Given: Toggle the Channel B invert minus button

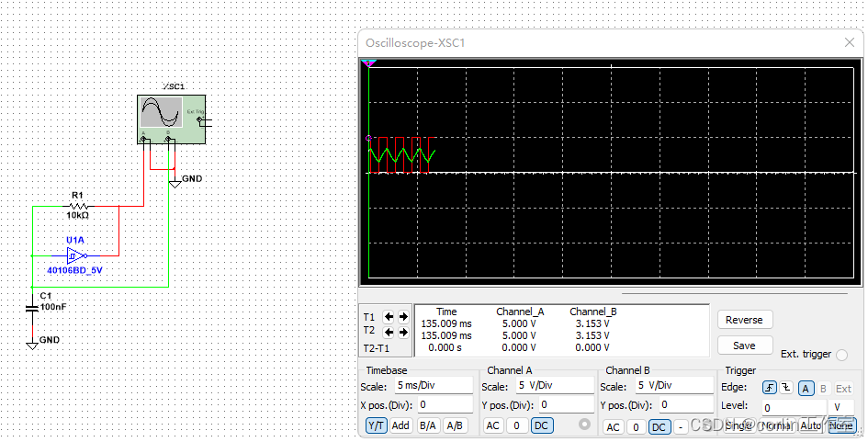Looking at the screenshot, I should [x=682, y=427].
